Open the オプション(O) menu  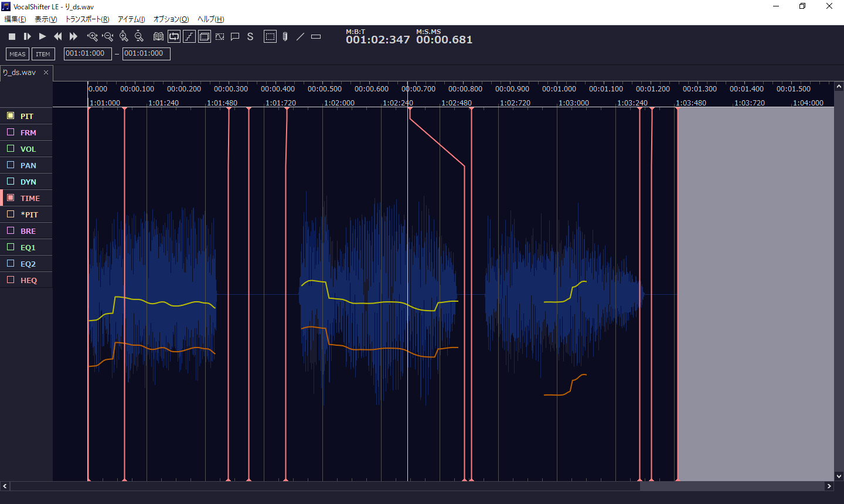(171, 19)
